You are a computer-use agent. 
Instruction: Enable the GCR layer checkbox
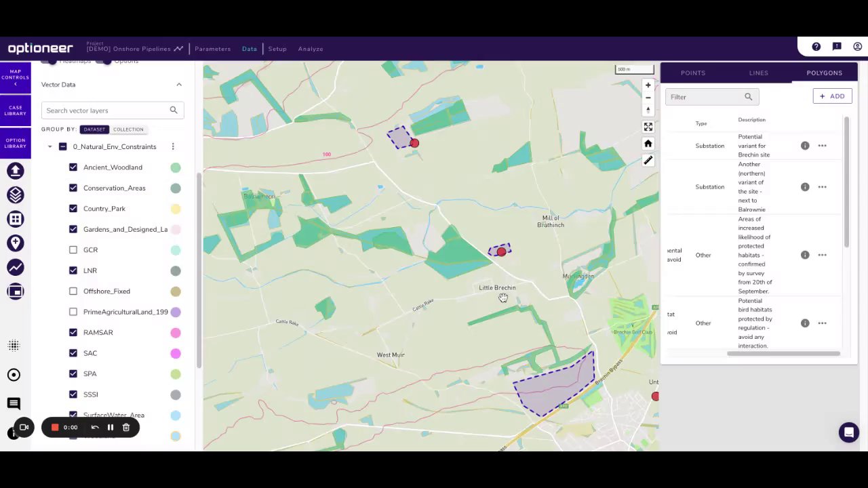point(73,250)
